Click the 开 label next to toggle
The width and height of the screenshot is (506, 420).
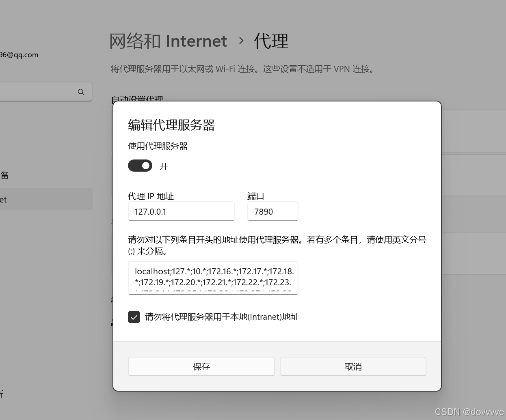click(164, 166)
